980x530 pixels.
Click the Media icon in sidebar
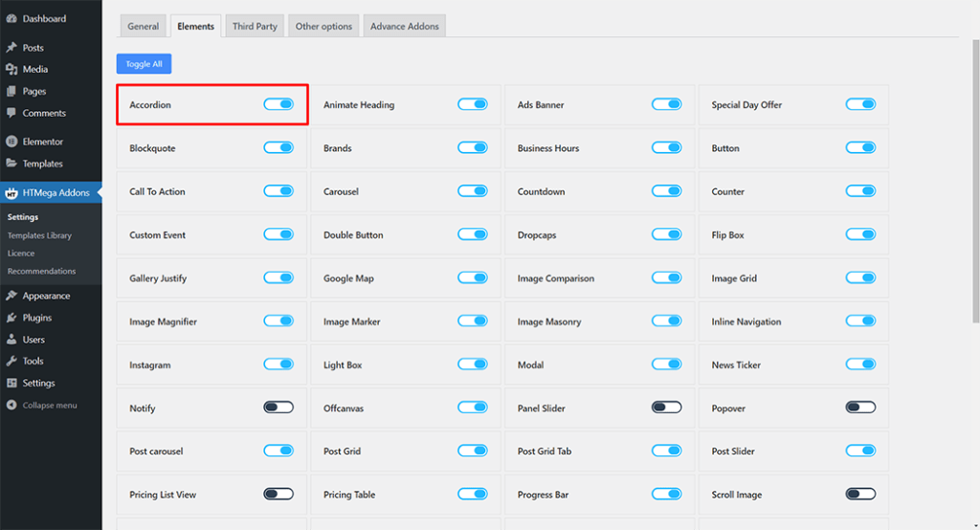(x=11, y=70)
